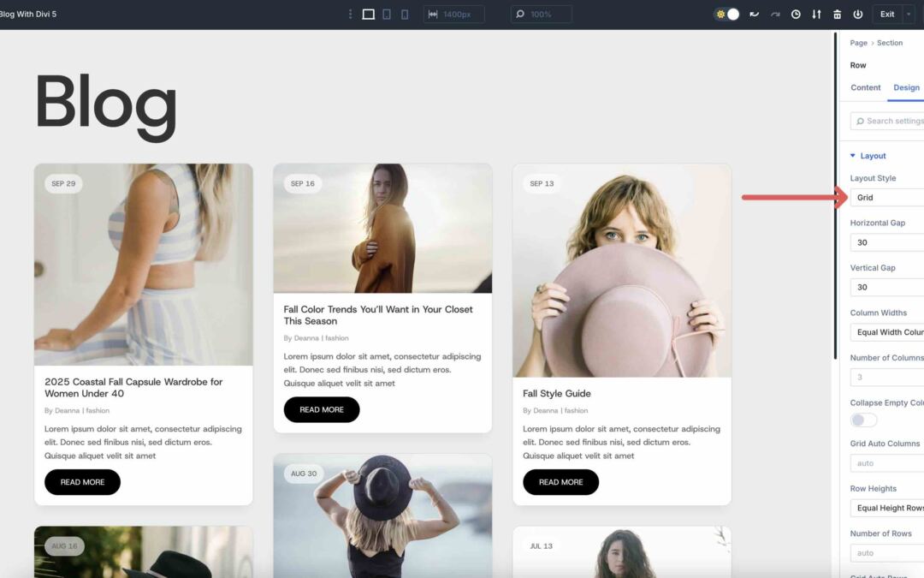Click the undo icon
924x578 pixels.
[753, 14]
